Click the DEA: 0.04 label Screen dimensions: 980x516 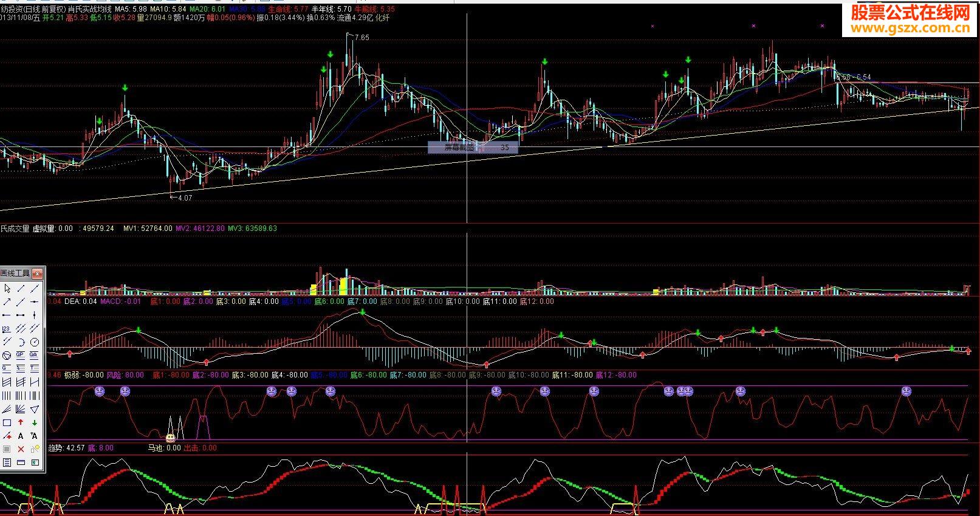point(80,301)
